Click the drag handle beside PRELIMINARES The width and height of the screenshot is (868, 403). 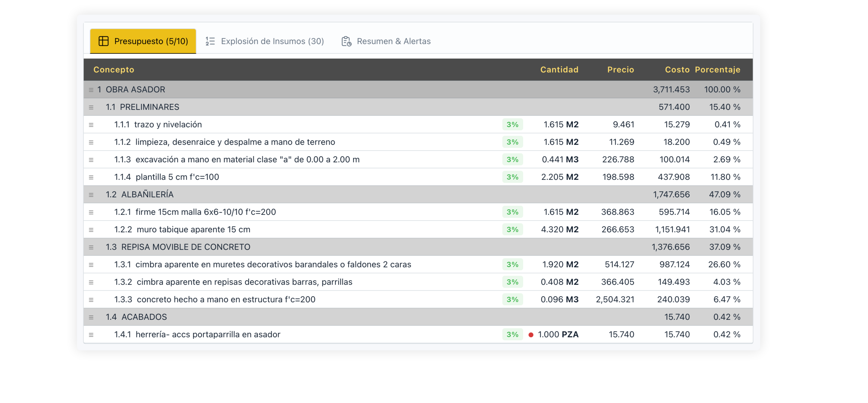pos(91,107)
